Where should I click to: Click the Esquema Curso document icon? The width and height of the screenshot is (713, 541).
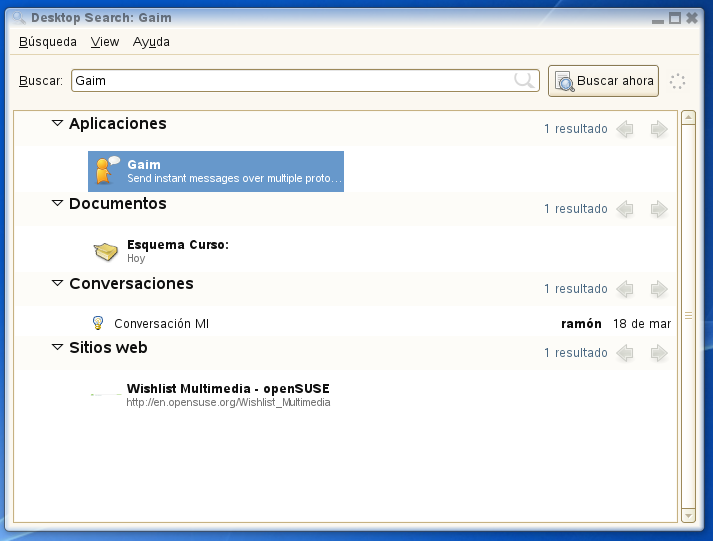[x=105, y=250]
